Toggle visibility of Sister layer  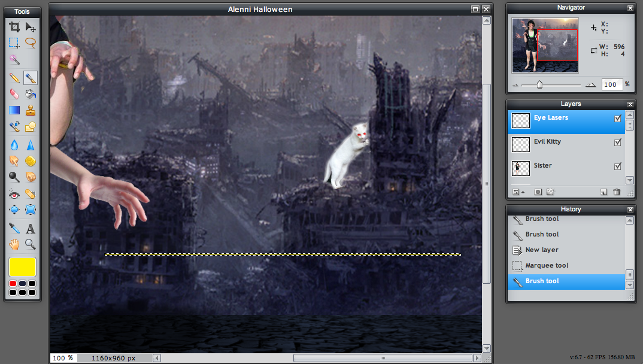point(618,166)
